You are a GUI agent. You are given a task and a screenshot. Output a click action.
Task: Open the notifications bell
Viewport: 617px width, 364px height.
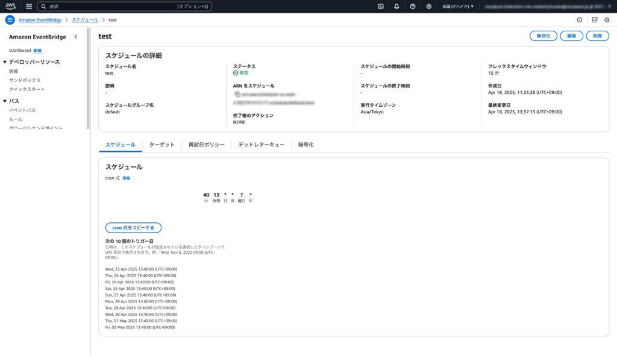(396, 6)
